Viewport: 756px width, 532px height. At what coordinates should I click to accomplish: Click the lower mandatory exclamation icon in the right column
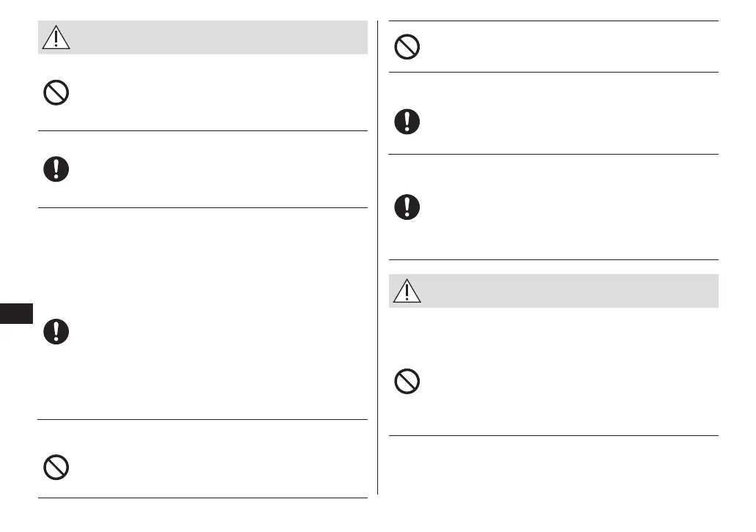tap(407, 207)
